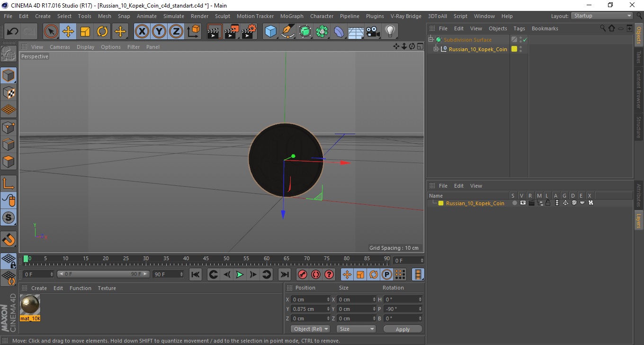Collapse the Subdivision Surface hierarchy
This screenshot has height=345, width=644.
[430, 40]
